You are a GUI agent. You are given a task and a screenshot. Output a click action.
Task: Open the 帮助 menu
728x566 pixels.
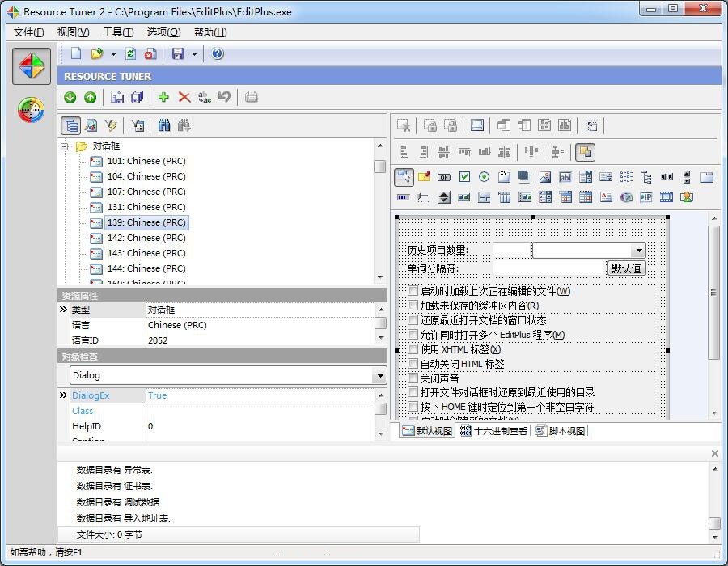coord(210,32)
